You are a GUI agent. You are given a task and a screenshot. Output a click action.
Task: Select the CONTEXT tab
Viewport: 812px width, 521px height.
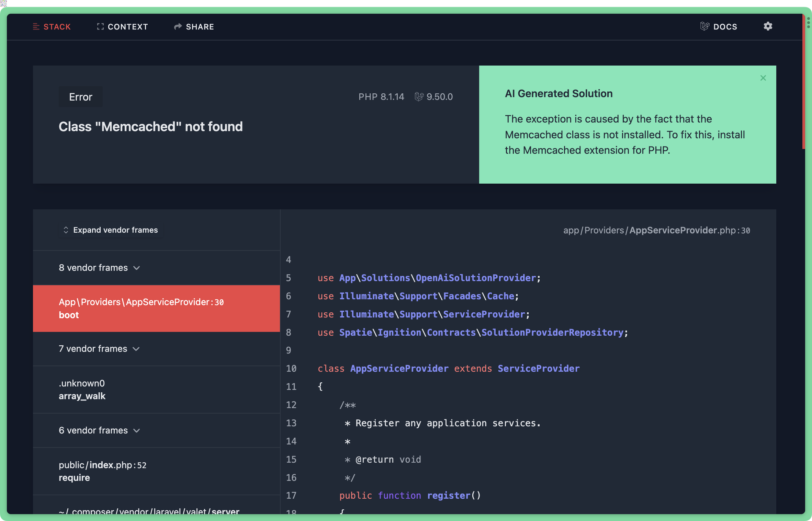point(123,26)
